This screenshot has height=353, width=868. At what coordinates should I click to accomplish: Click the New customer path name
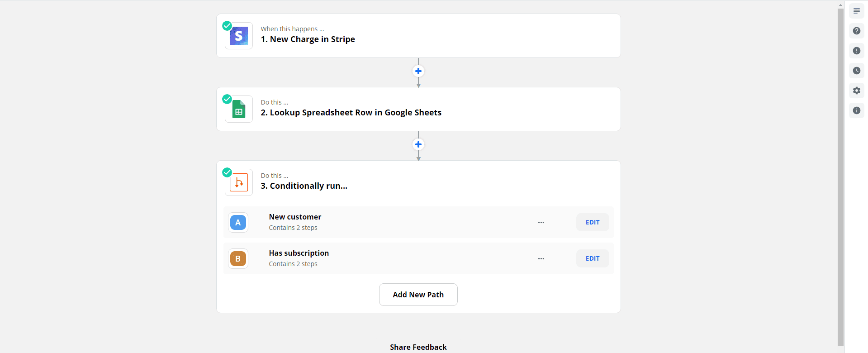[x=295, y=217]
